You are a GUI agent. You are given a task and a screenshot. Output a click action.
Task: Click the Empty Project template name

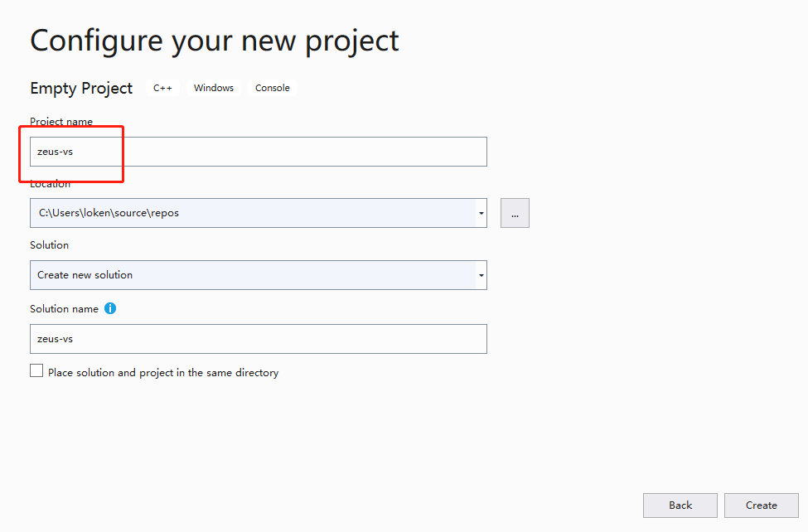81,88
